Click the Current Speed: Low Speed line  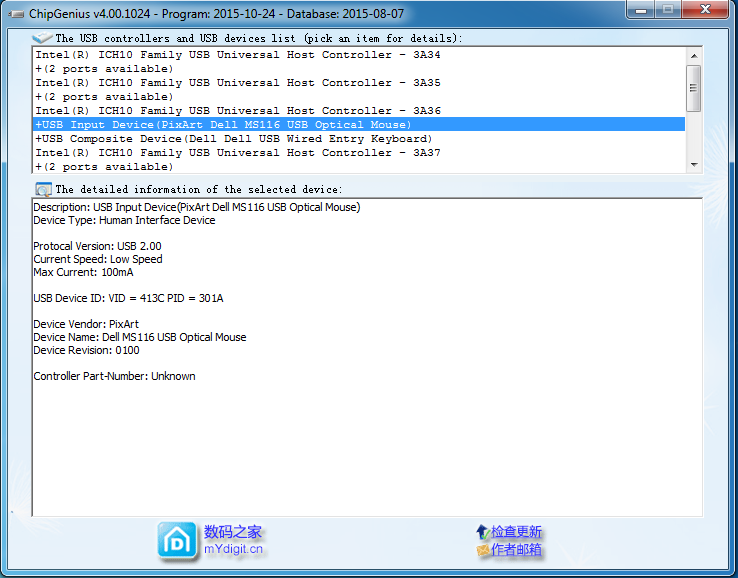(x=98, y=259)
